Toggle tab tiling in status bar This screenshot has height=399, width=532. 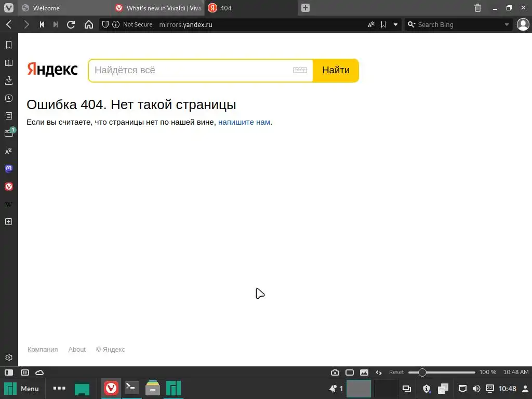click(x=350, y=372)
